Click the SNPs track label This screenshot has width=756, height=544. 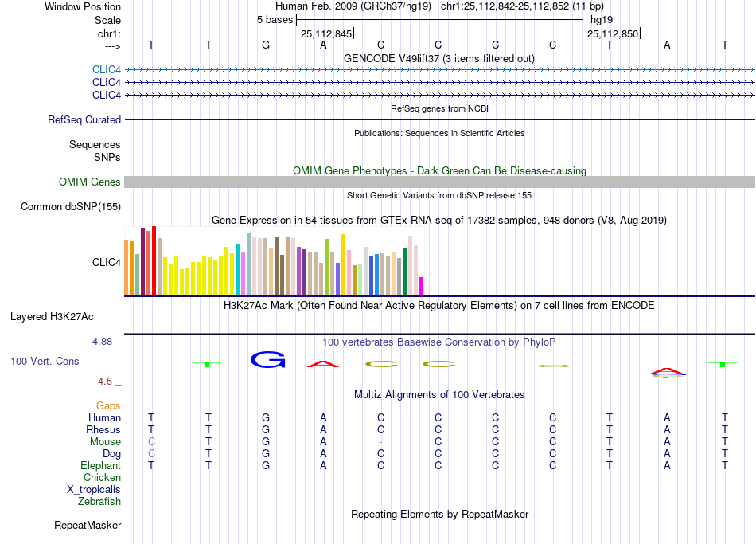click(x=107, y=157)
